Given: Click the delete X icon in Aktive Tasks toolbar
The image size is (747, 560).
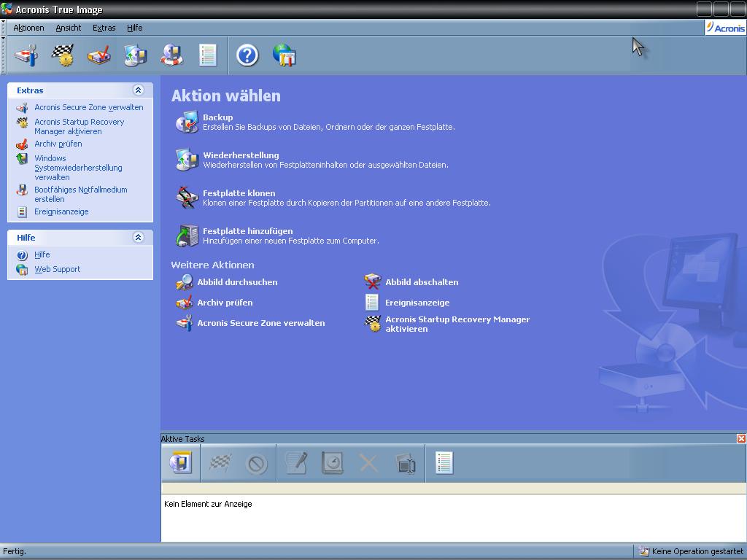Looking at the screenshot, I should (x=368, y=463).
